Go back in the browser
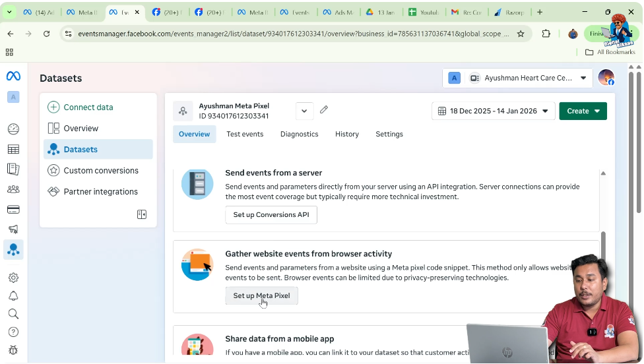 (x=11, y=34)
